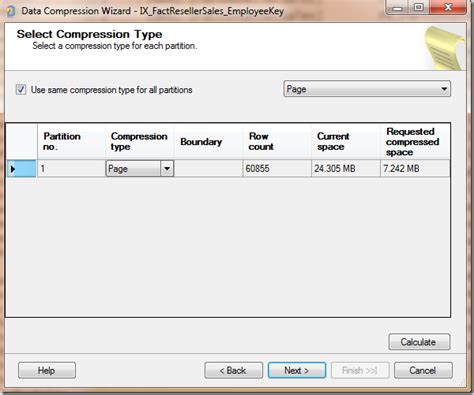Viewport: 474px width, 395px height.
Task: Select the row header arrow for partition 1
Action: [21, 169]
